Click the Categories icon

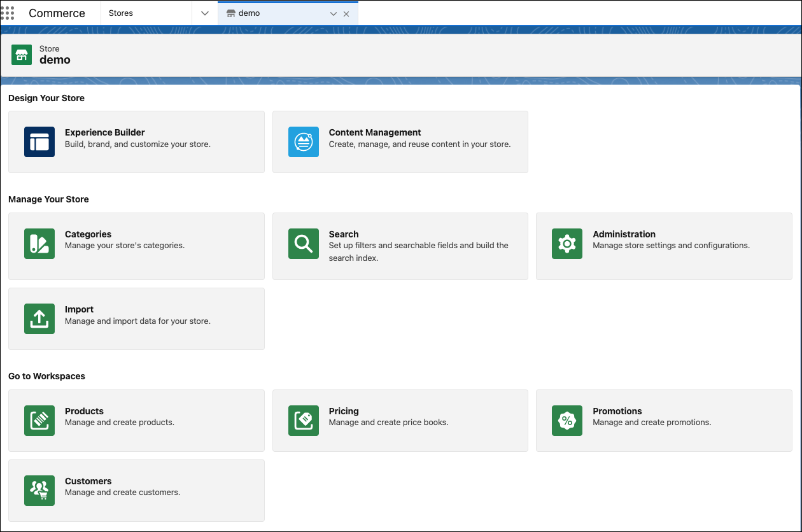pos(39,244)
